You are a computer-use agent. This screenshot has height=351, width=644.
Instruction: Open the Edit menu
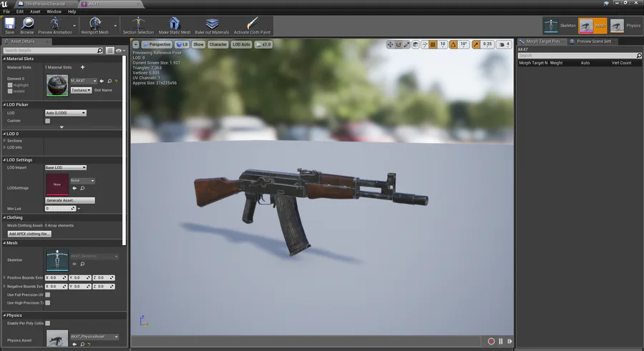[x=20, y=11]
